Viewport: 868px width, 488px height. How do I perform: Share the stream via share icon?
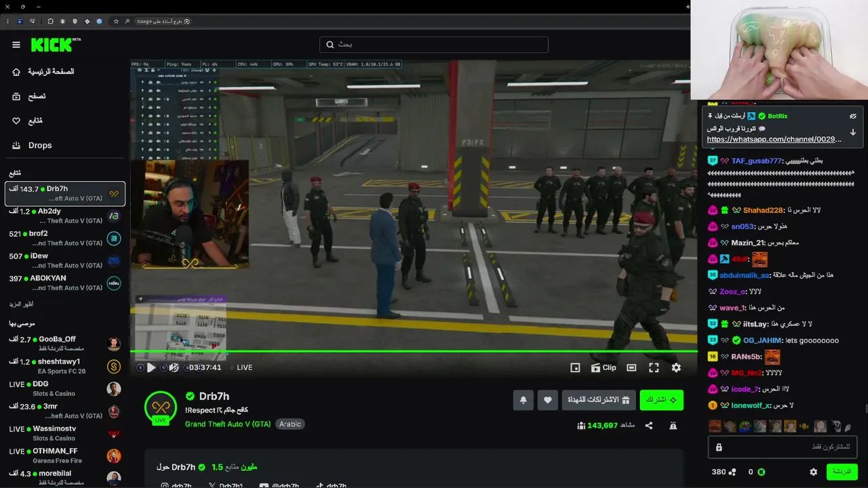(649, 426)
